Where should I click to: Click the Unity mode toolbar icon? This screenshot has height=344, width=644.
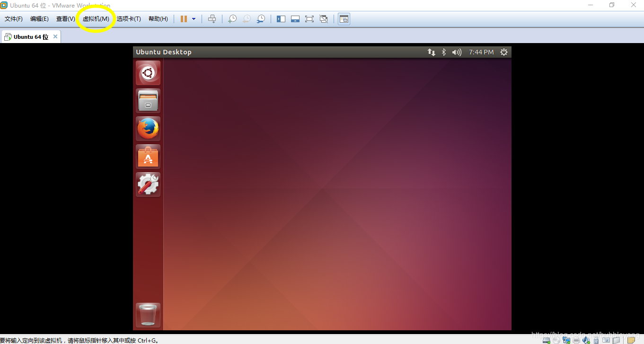coord(324,19)
